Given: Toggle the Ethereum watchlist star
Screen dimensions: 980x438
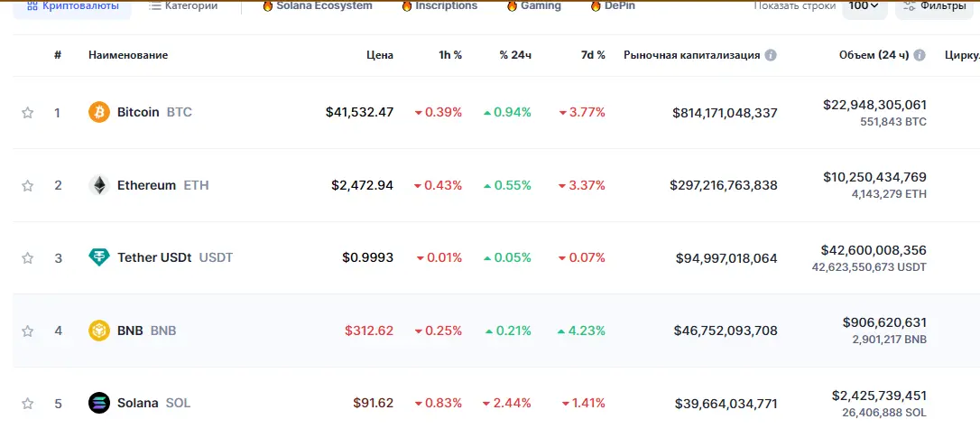Looking at the screenshot, I should click(27, 186).
